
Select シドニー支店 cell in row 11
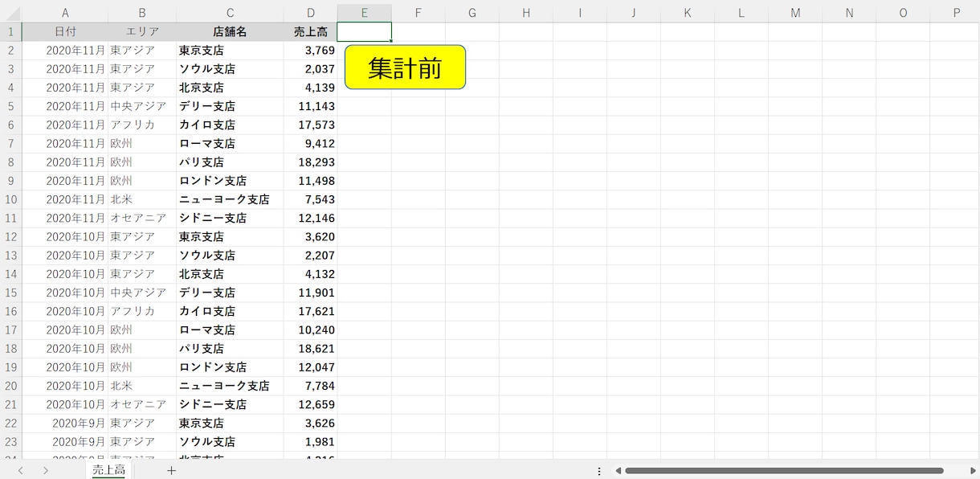[x=230, y=218]
